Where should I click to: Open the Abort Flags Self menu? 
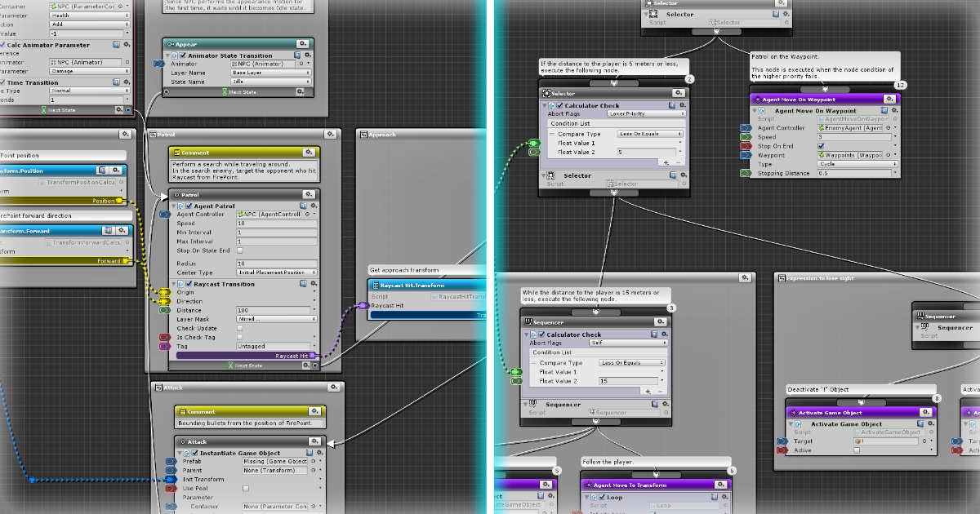[629, 343]
